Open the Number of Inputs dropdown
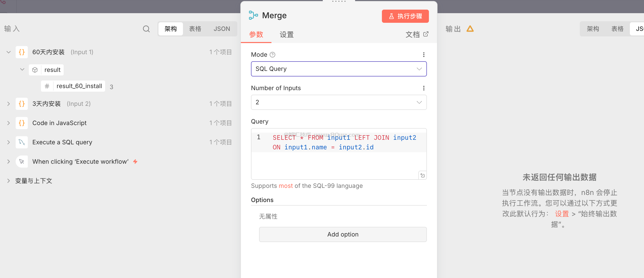 pos(339,102)
